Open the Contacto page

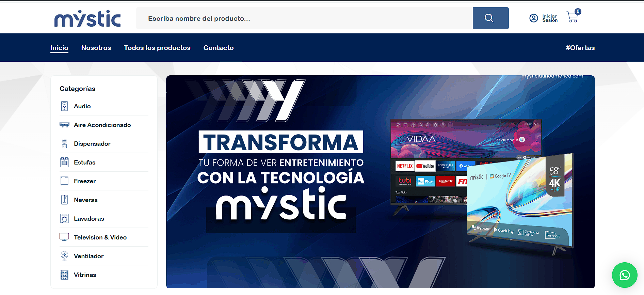tap(218, 48)
